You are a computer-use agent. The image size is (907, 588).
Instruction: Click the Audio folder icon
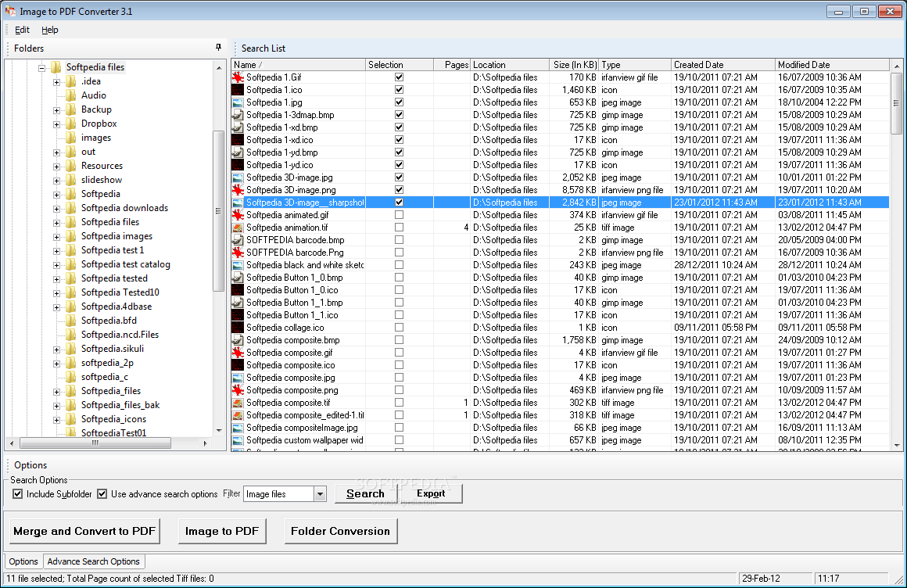pyautogui.click(x=70, y=95)
